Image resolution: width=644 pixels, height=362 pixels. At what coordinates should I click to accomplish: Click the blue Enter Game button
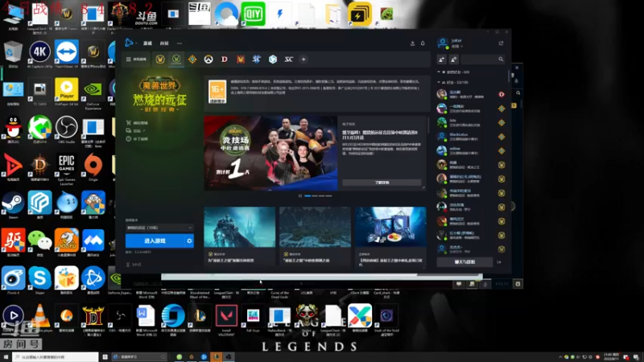[x=155, y=241]
